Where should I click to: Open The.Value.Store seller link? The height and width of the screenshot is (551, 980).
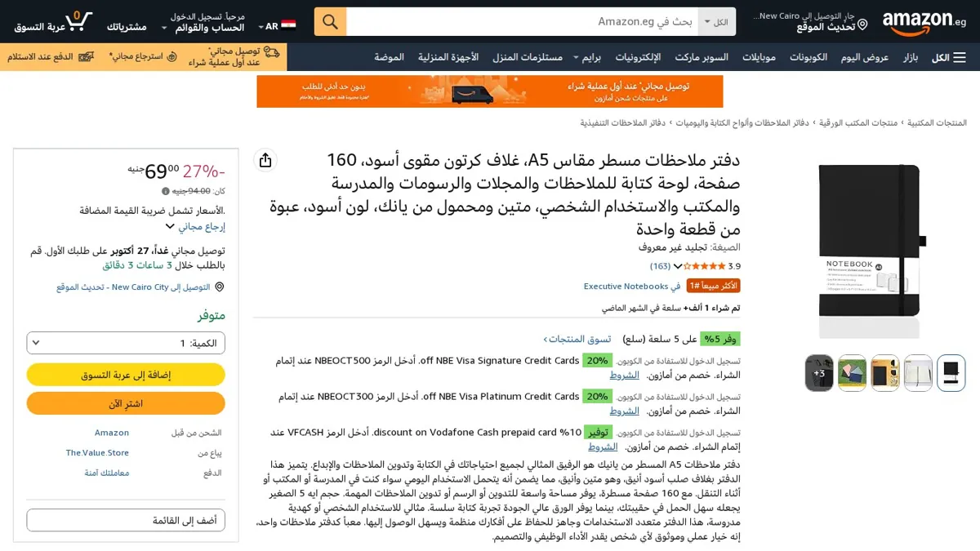pos(97,452)
